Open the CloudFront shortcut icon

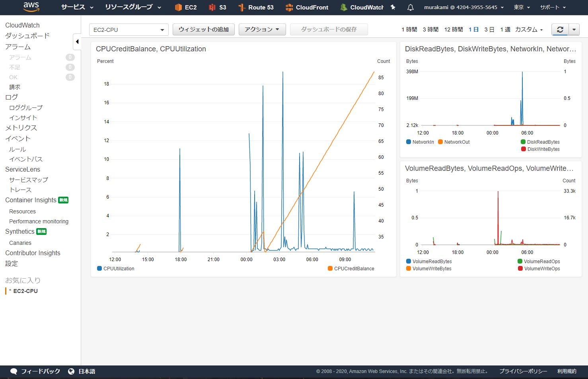[x=289, y=7]
